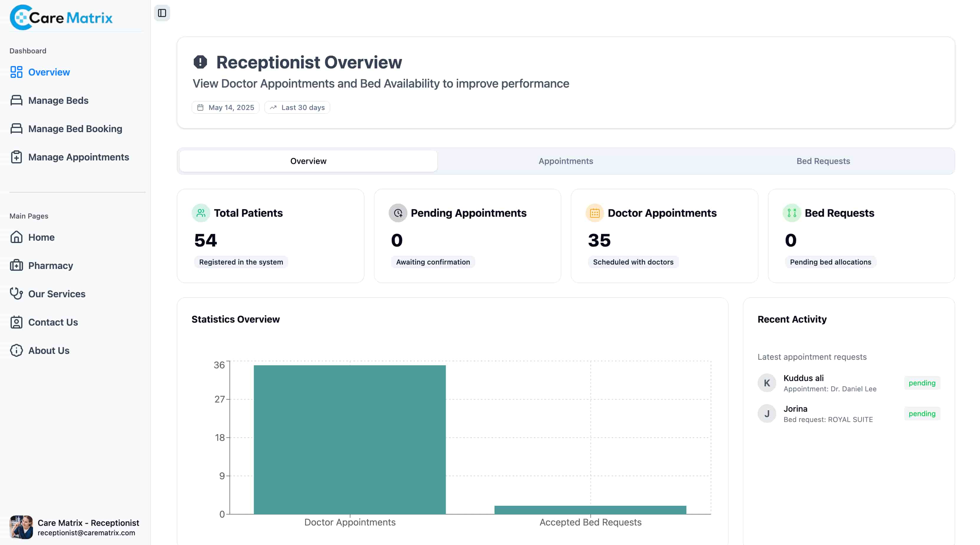Click 'Care Matrix - Receptionist' user name
The height and width of the screenshot is (545, 980).
[x=88, y=523]
